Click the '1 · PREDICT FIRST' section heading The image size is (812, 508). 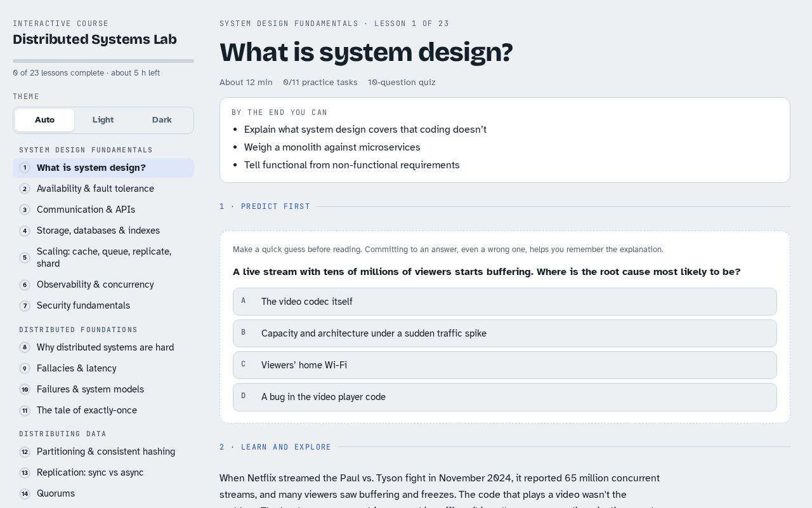coord(265,206)
